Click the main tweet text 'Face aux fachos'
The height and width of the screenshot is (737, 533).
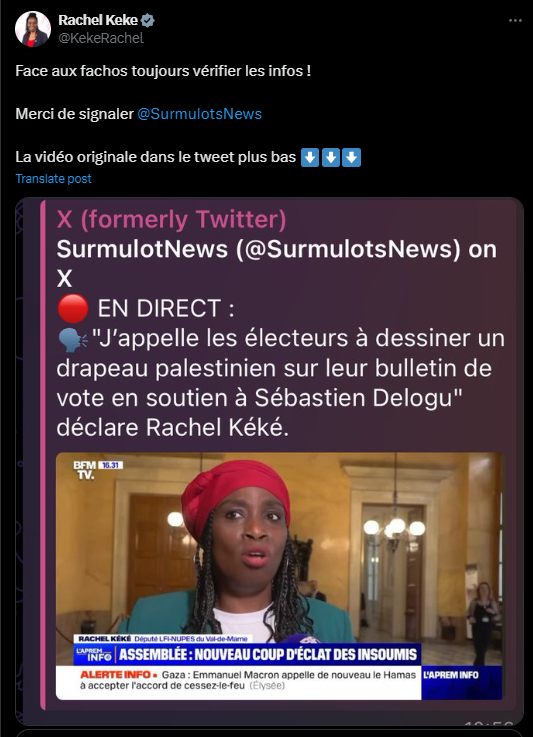[x=163, y=71]
